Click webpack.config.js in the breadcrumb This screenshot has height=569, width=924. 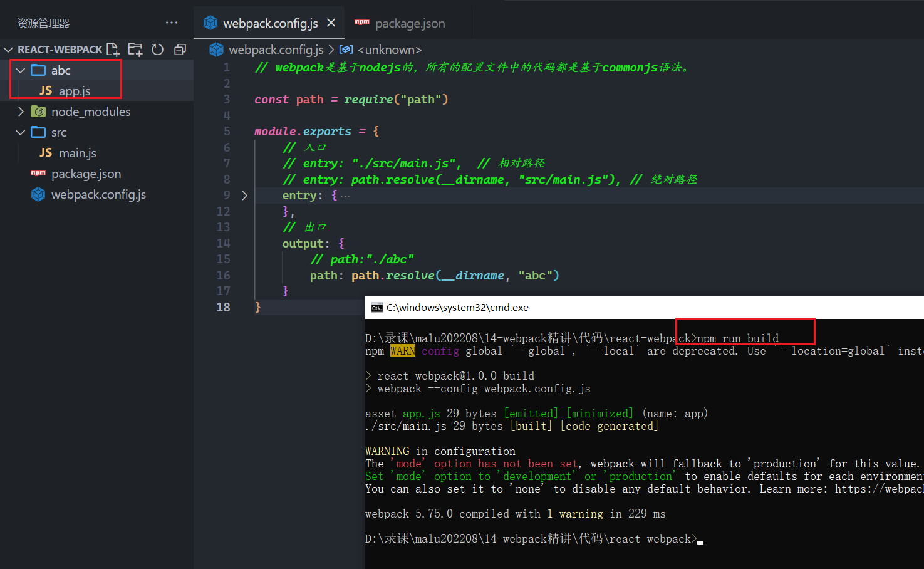(276, 50)
